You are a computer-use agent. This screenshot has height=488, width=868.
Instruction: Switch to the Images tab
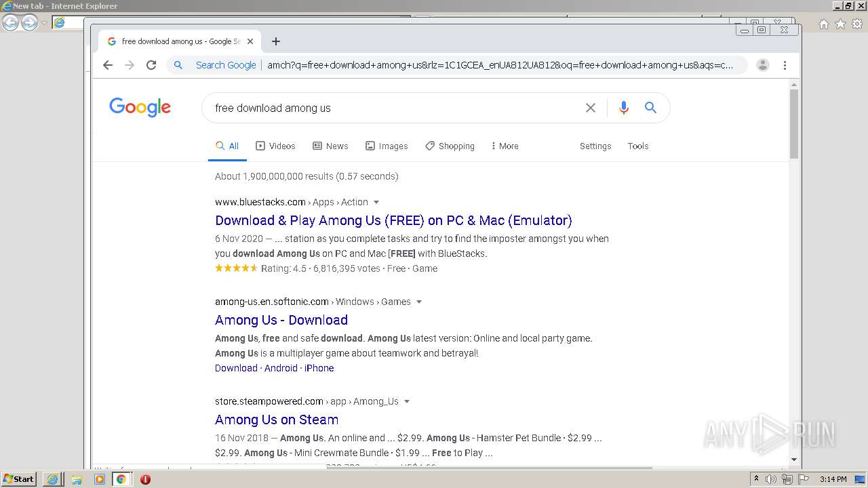pos(387,146)
